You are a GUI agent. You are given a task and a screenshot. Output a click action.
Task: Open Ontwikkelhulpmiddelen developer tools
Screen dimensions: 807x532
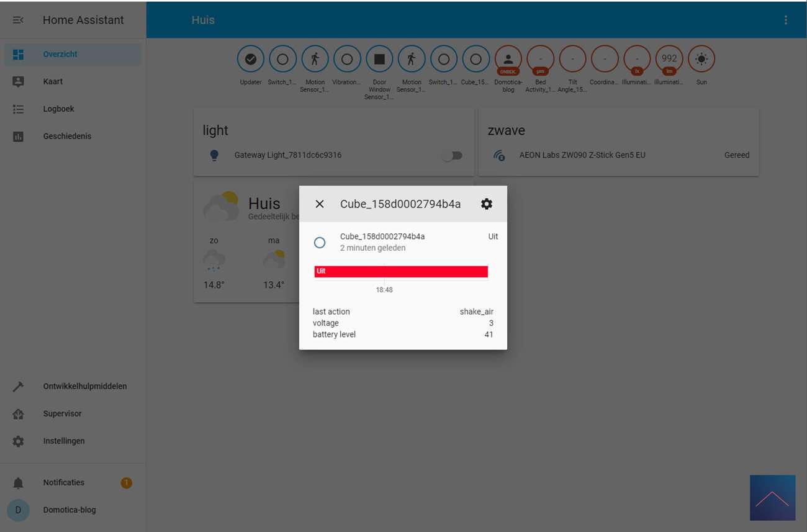(84, 386)
